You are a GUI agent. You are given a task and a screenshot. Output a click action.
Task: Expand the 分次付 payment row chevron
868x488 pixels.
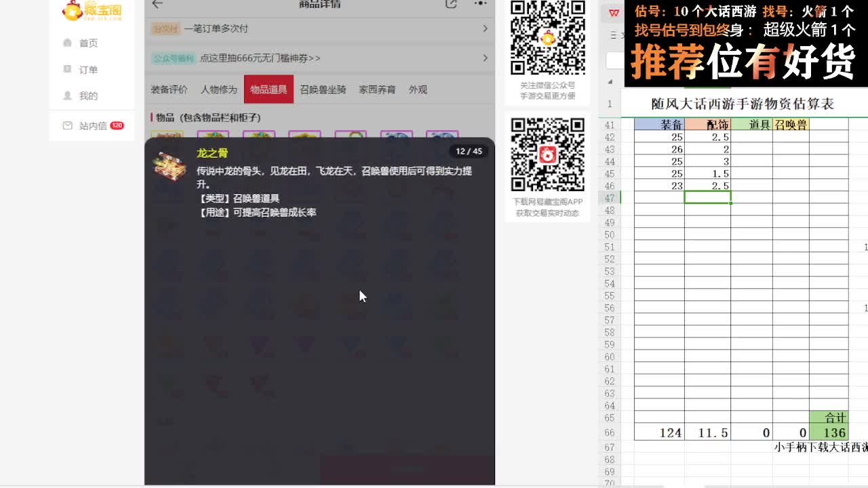pyautogui.click(x=487, y=29)
